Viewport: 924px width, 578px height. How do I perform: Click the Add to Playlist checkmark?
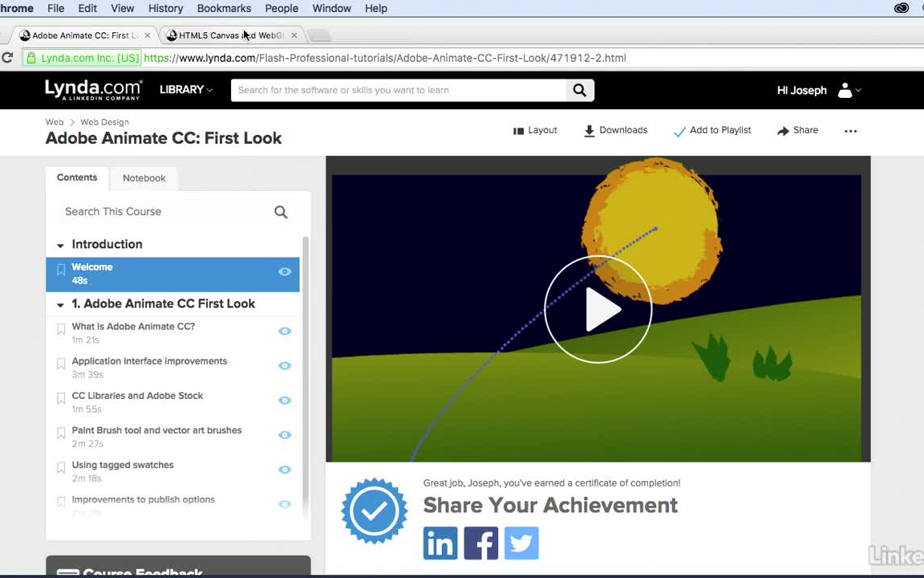679,132
